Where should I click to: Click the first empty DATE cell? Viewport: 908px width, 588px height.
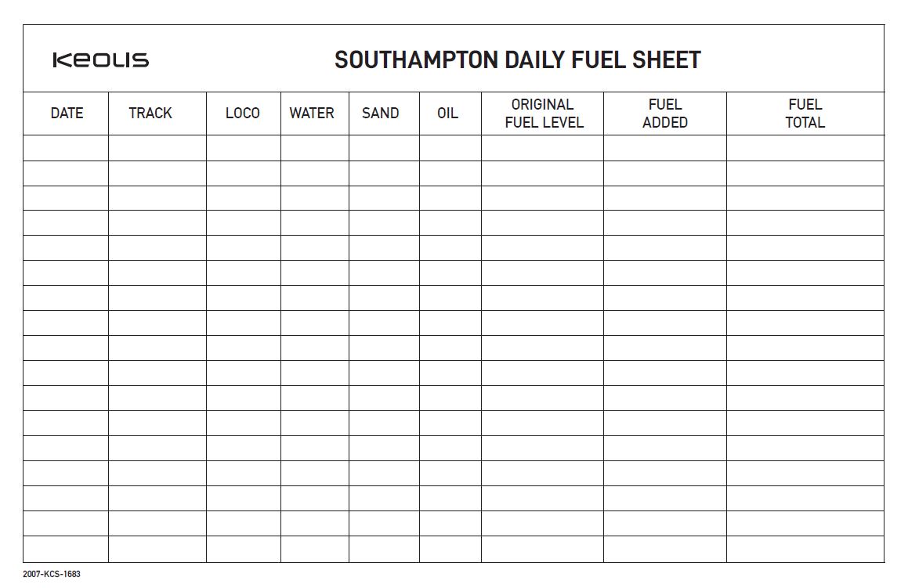[x=66, y=148]
